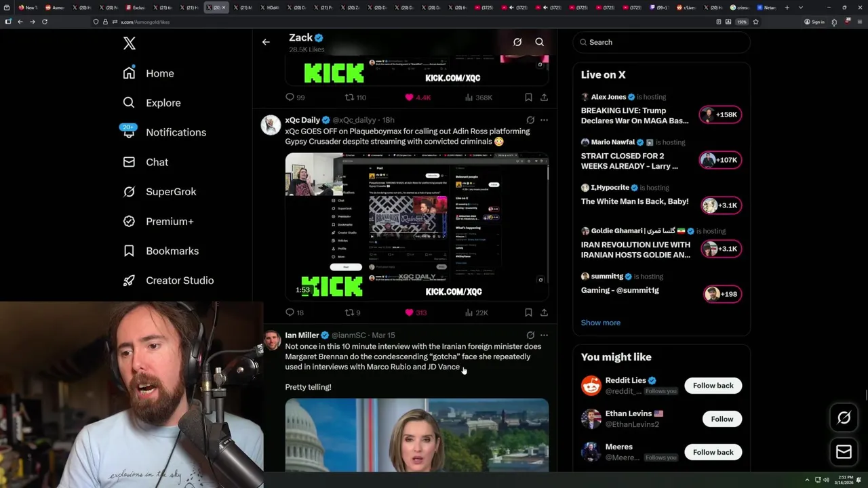Share the post with 368K views
This screenshot has width=868, height=488.
(544, 98)
